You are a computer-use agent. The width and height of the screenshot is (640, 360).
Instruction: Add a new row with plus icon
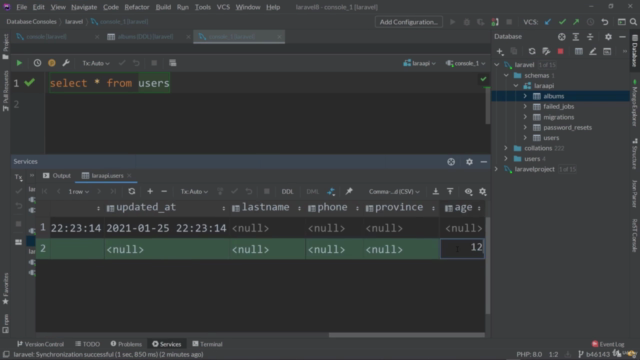pyautogui.click(x=150, y=191)
